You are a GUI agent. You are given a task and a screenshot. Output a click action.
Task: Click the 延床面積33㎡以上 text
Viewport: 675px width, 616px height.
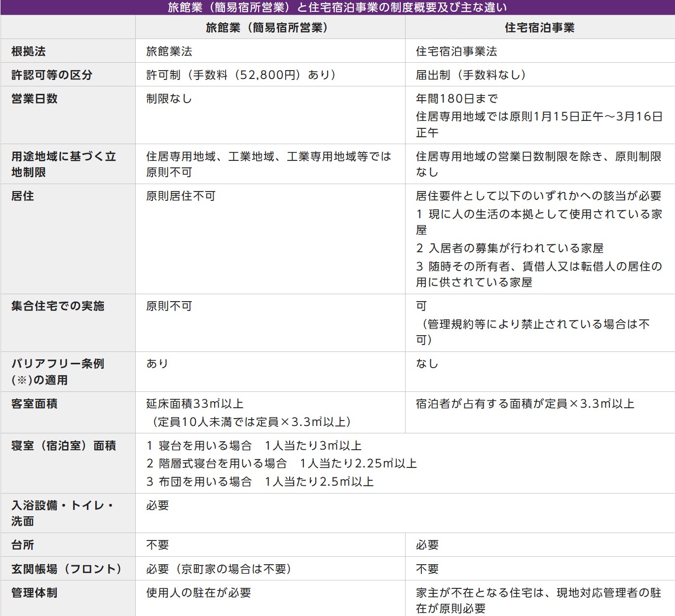pyautogui.click(x=195, y=404)
